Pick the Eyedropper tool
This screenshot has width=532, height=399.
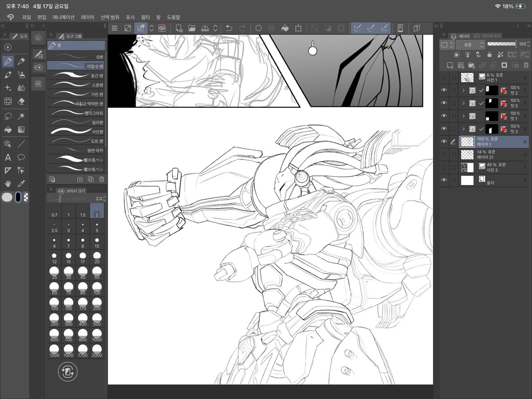(x=21, y=183)
